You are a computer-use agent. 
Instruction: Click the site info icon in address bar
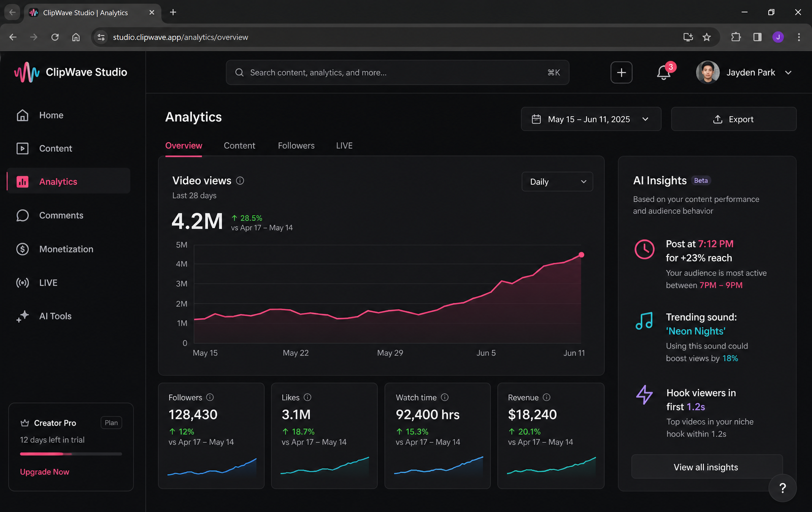101,37
